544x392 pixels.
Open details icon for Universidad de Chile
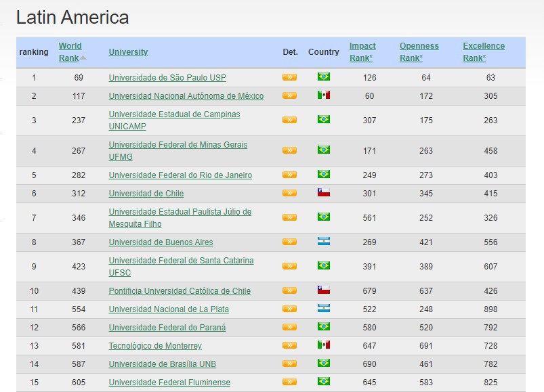tap(289, 193)
